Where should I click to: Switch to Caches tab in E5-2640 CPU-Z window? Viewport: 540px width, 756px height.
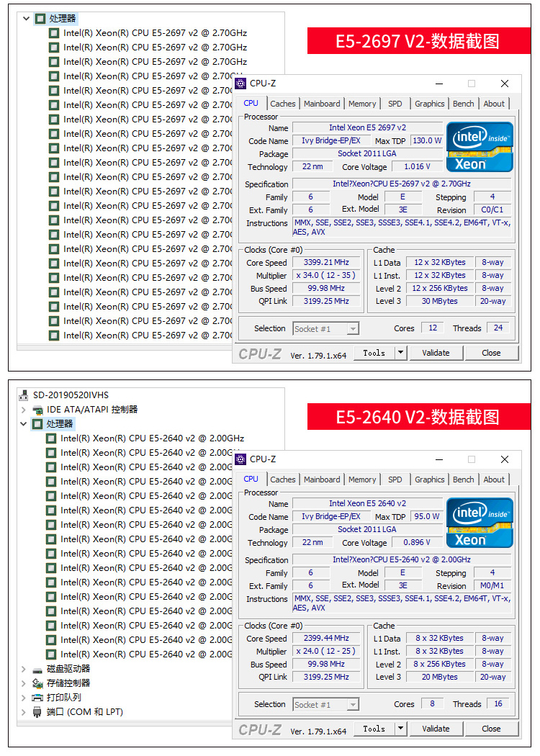point(282,480)
